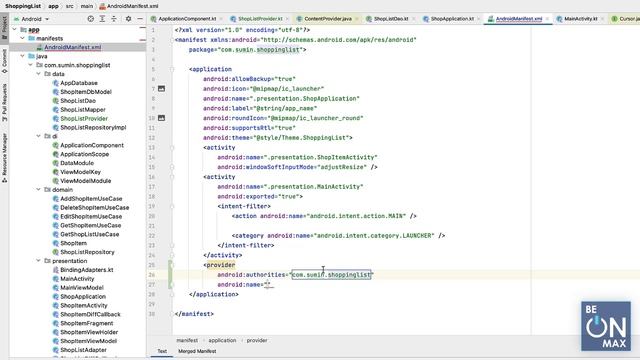
Task: Click 'application' in XML breadcrumb bar
Action: point(222,340)
